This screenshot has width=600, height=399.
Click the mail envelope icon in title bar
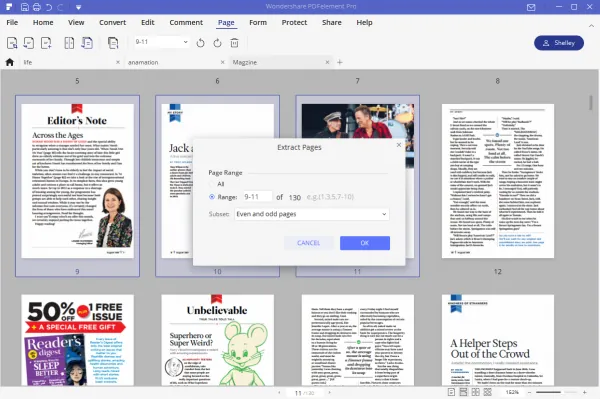tap(531, 7)
